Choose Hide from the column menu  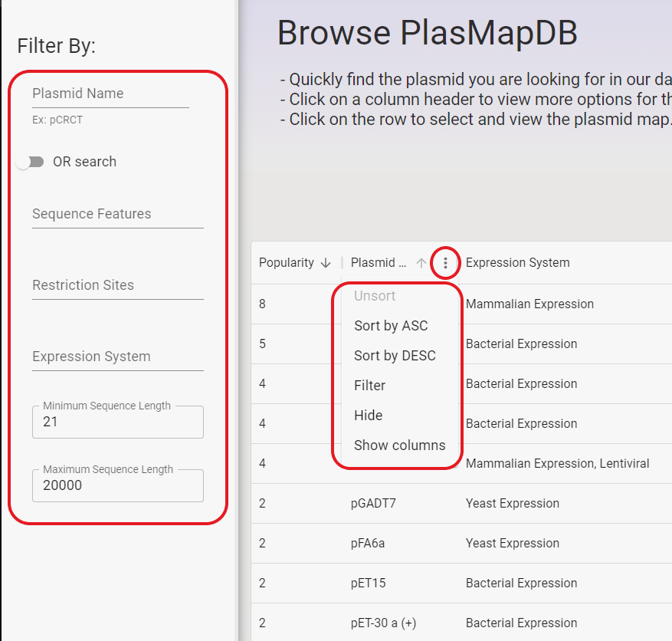(x=368, y=416)
